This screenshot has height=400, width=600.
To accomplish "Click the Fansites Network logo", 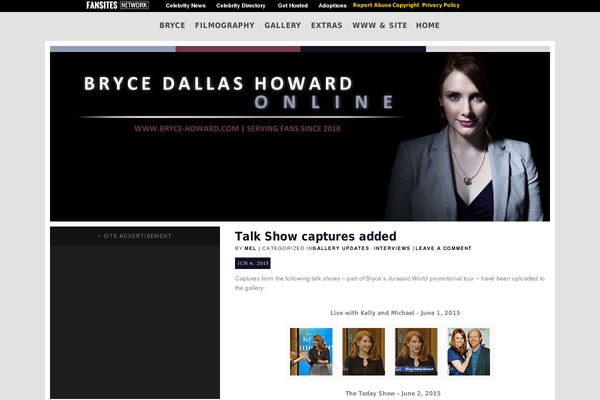I will pos(117,5).
